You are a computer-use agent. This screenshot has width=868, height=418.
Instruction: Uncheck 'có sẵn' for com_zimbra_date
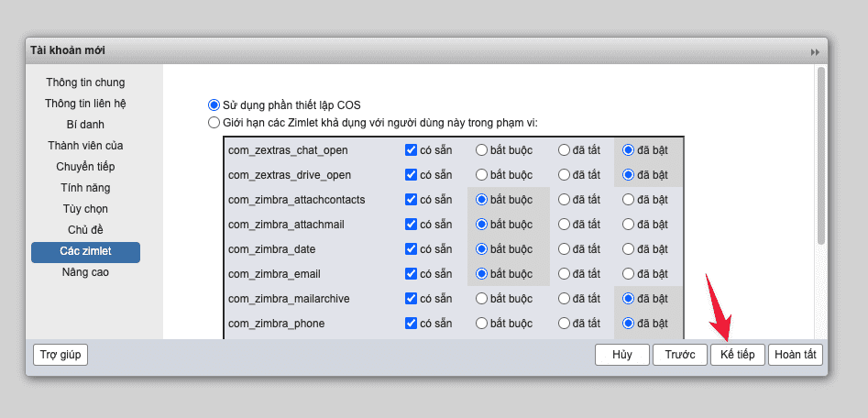pyautogui.click(x=411, y=248)
